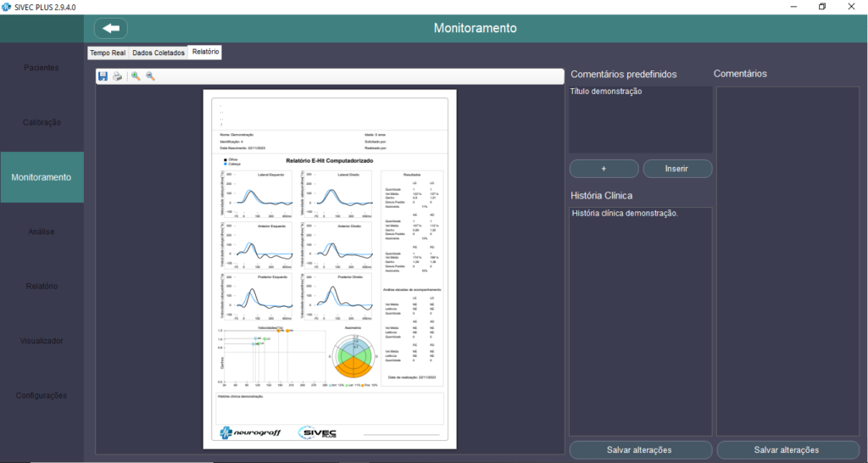Open the Dados Coletados tab
868x463 pixels.
click(158, 53)
